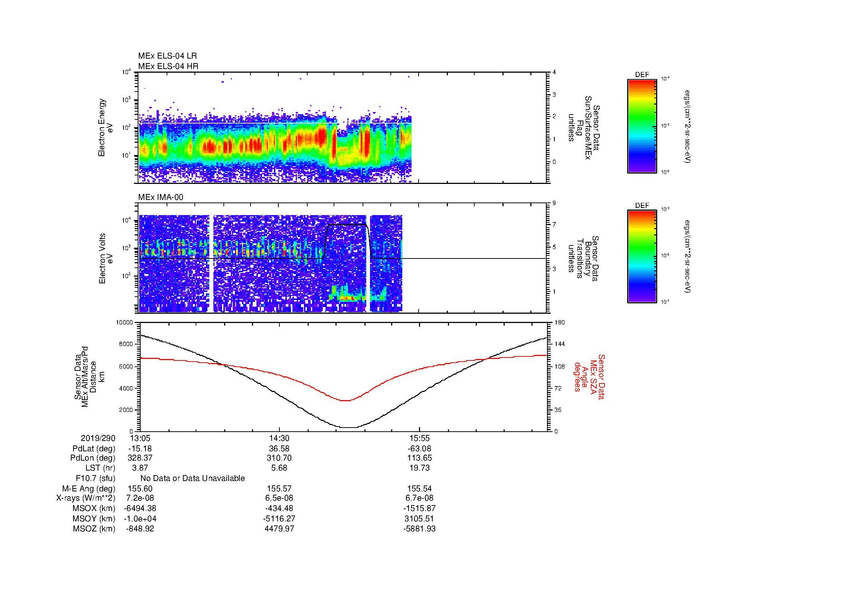Viewport: 868px width, 613px height.
Task: Click LST value 3.87
Action: click(140, 468)
